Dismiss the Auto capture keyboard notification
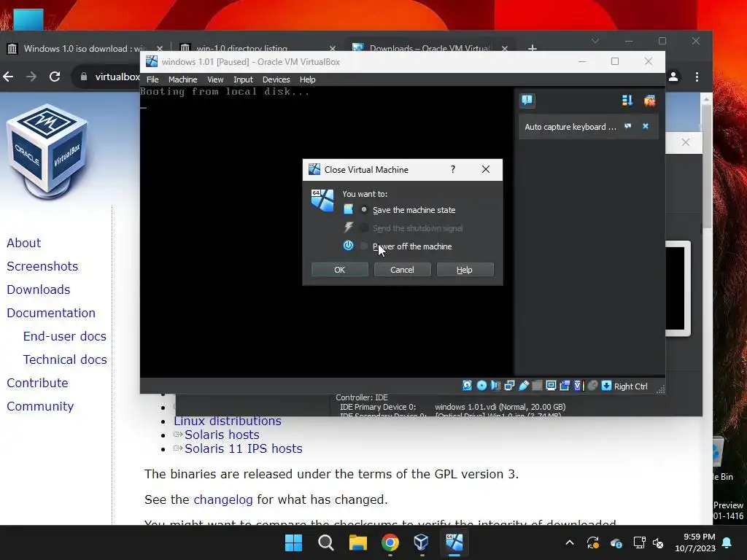747x560 pixels. click(x=646, y=126)
